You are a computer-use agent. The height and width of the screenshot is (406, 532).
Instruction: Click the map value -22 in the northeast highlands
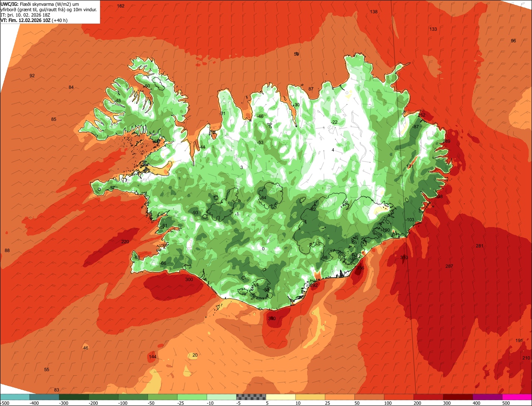point(334,122)
